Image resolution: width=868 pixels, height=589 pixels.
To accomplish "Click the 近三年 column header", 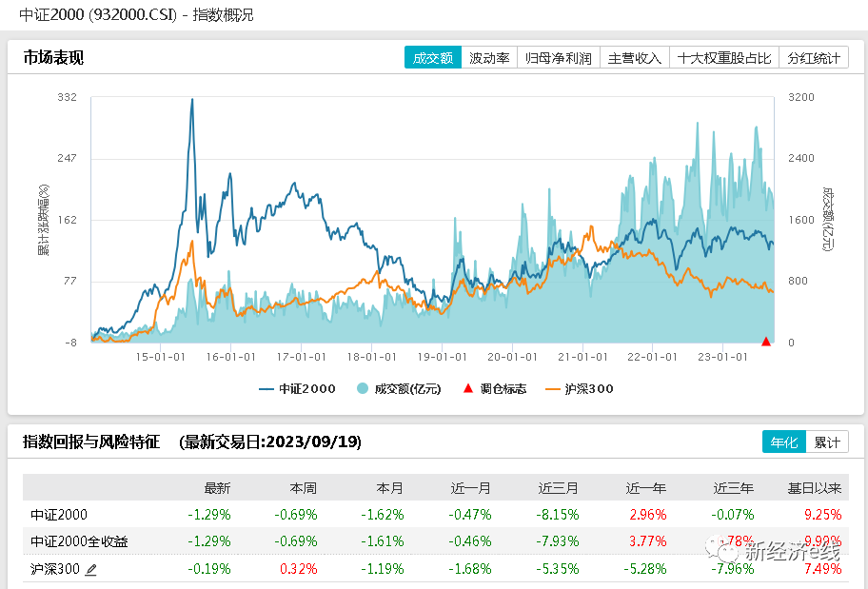I will tap(734, 488).
